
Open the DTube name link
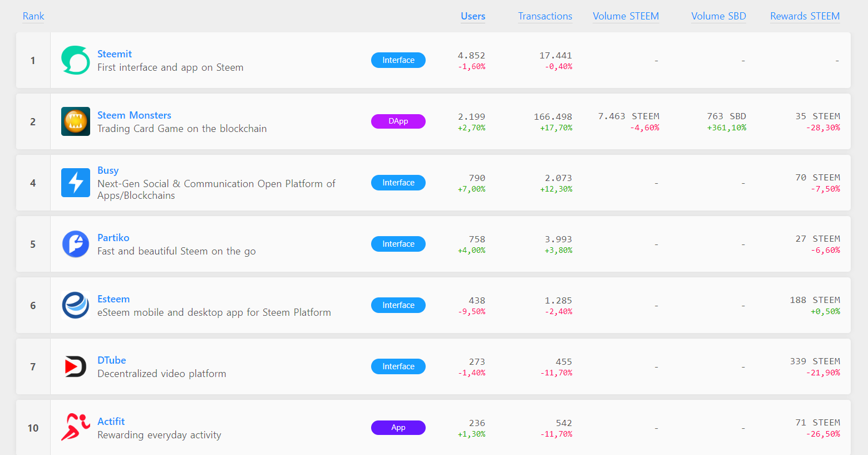[112, 360]
